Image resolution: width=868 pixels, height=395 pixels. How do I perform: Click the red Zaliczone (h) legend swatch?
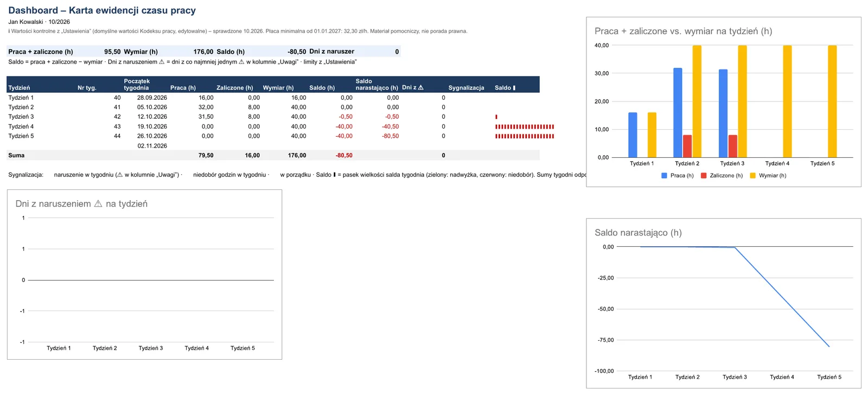[704, 175]
